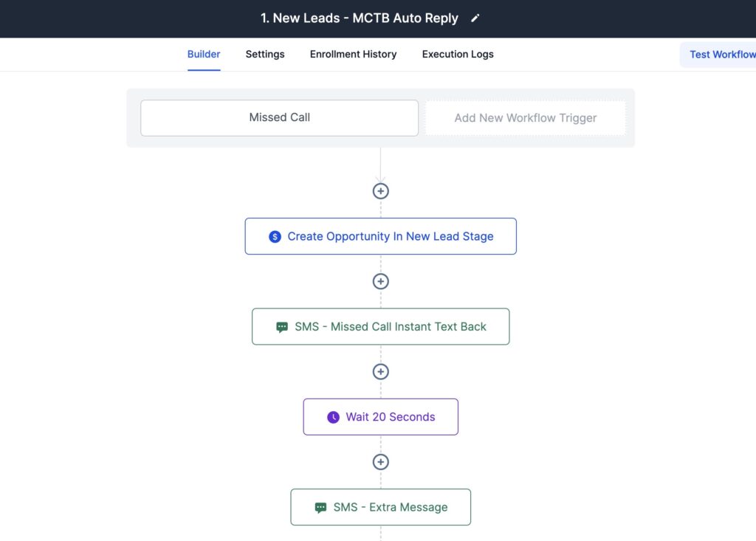Click plus icon below Create Opportunity step
756x541 pixels.
point(380,281)
